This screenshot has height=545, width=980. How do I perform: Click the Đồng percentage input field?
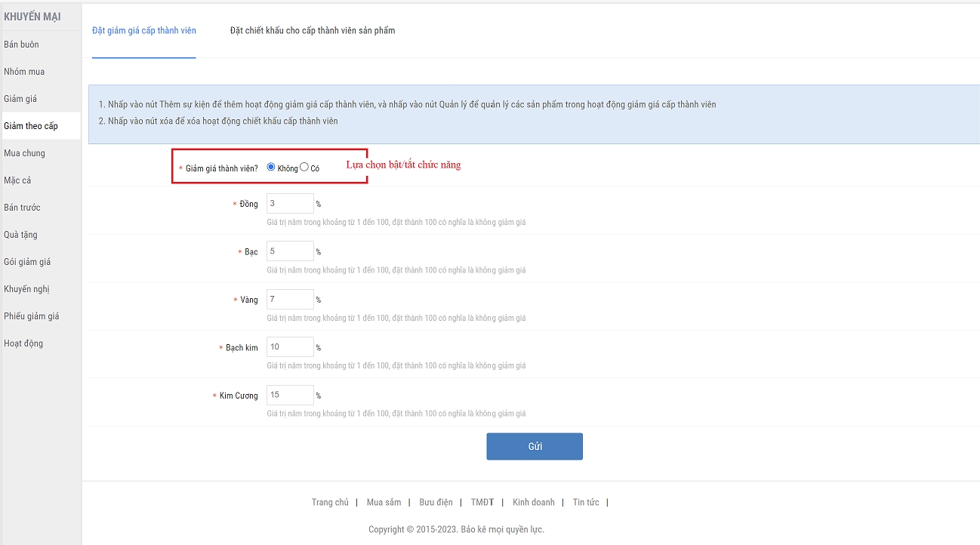coord(290,204)
